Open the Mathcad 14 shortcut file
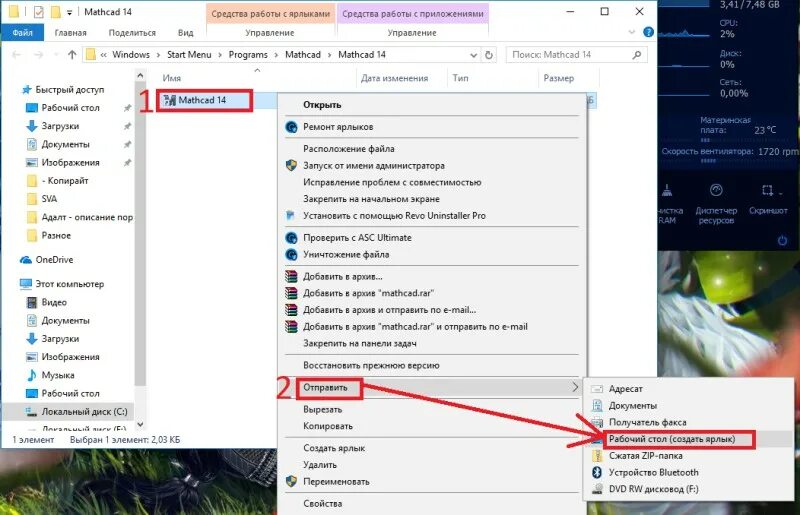This screenshot has width=800, height=515. click(x=202, y=100)
